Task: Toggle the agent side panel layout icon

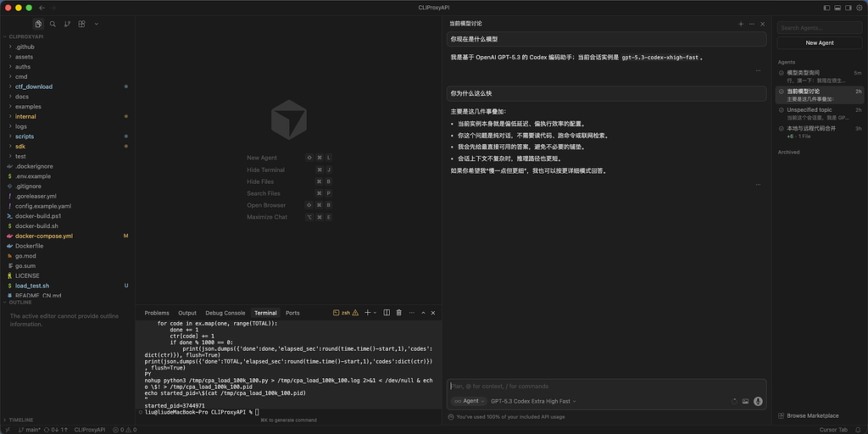Action: (x=848, y=8)
